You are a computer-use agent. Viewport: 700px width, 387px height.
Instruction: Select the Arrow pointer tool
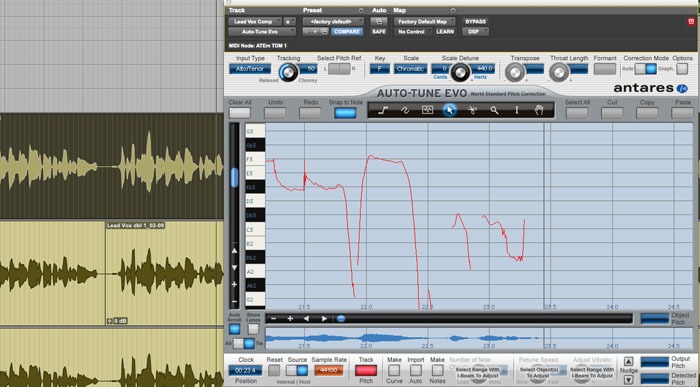450,111
